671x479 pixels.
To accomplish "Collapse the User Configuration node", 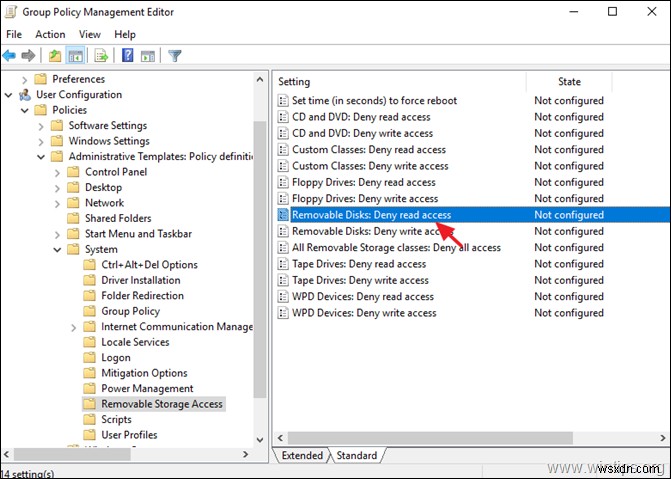I will [8, 95].
